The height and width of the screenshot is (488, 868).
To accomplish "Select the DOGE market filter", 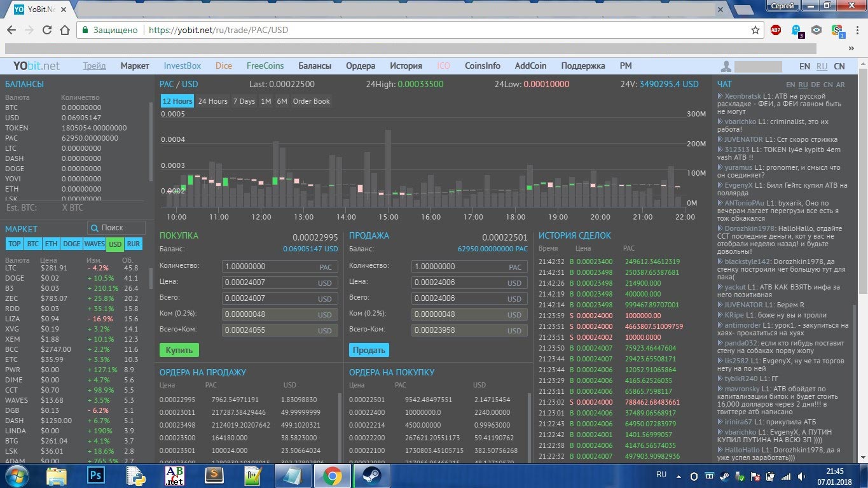I will [x=72, y=244].
